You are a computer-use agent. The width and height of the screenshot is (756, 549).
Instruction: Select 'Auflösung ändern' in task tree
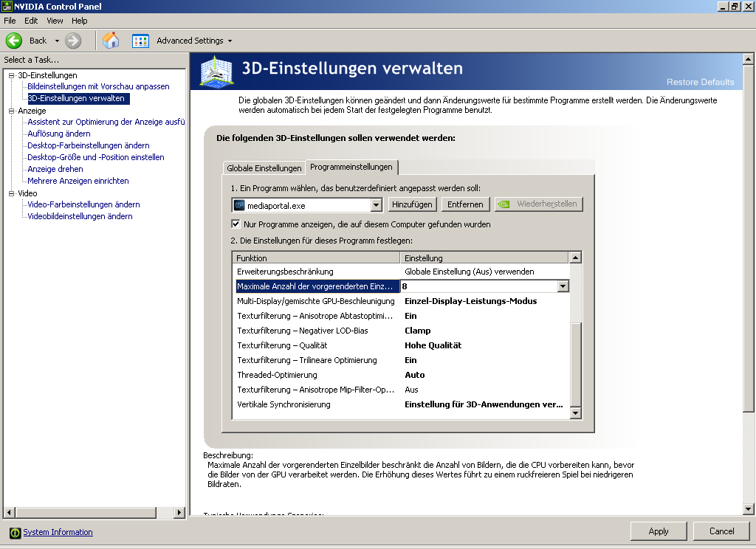pyautogui.click(x=59, y=134)
